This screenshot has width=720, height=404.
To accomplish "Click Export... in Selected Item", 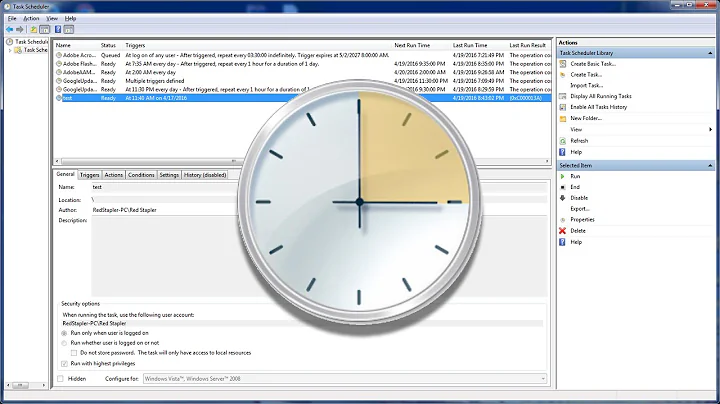I will pyautogui.click(x=579, y=209).
